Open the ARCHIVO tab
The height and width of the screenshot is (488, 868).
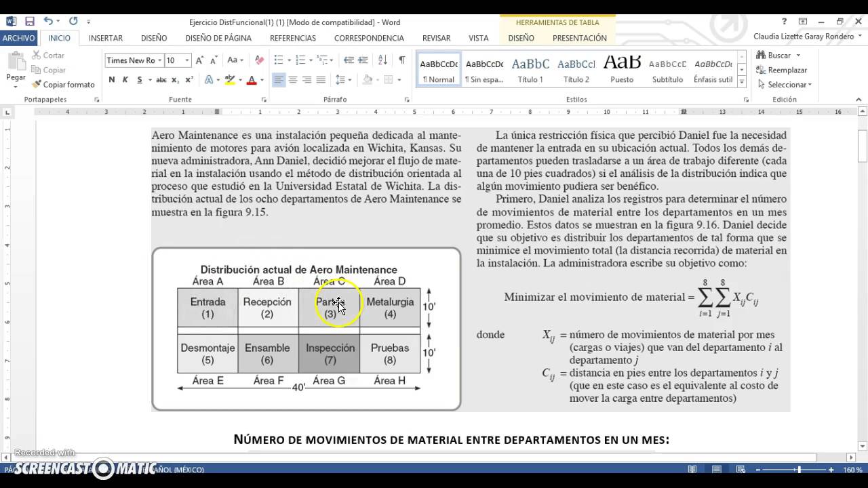coord(19,38)
